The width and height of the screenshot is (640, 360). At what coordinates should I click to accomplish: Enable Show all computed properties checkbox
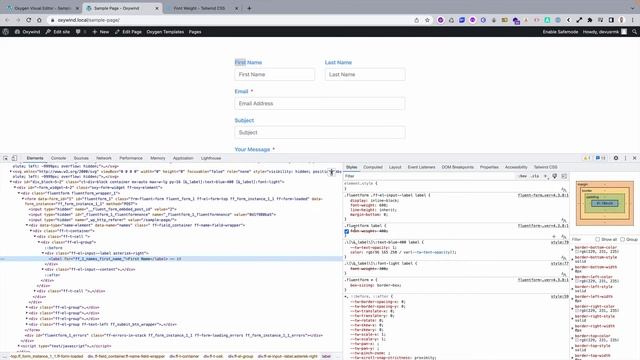coord(597,240)
